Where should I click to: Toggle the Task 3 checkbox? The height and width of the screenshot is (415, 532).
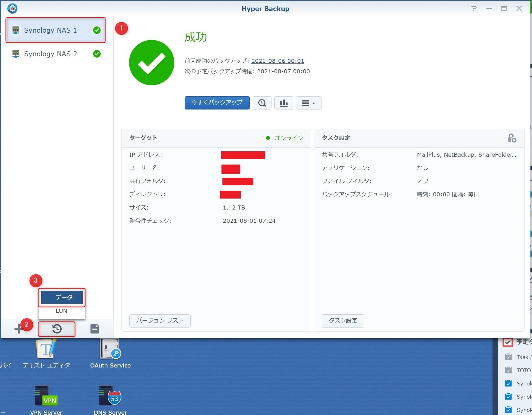point(508,357)
